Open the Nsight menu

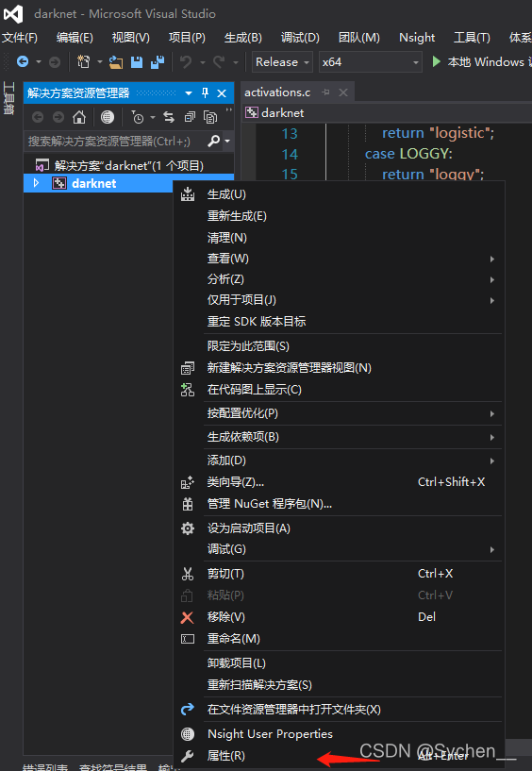pos(417,38)
